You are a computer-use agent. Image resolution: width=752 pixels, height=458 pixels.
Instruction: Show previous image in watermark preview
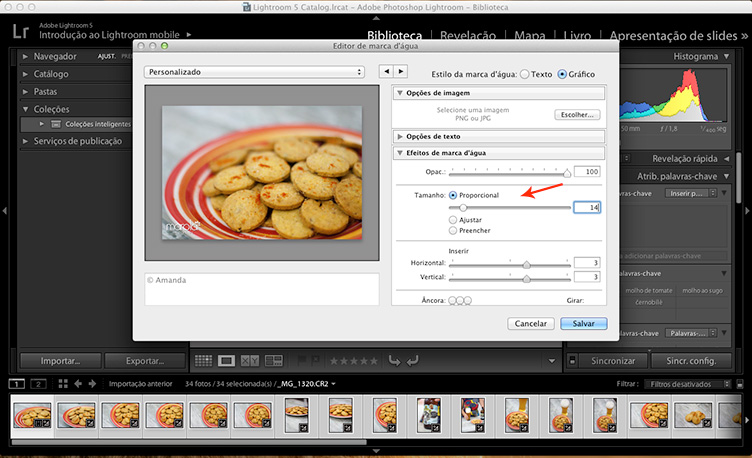point(386,71)
